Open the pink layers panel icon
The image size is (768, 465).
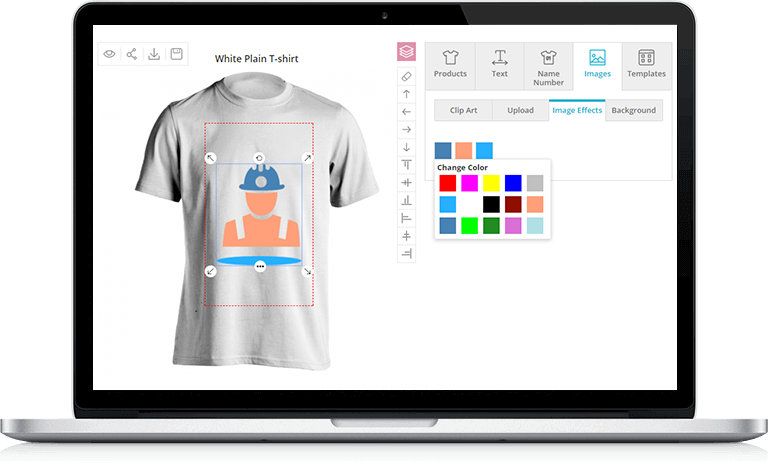click(406, 52)
